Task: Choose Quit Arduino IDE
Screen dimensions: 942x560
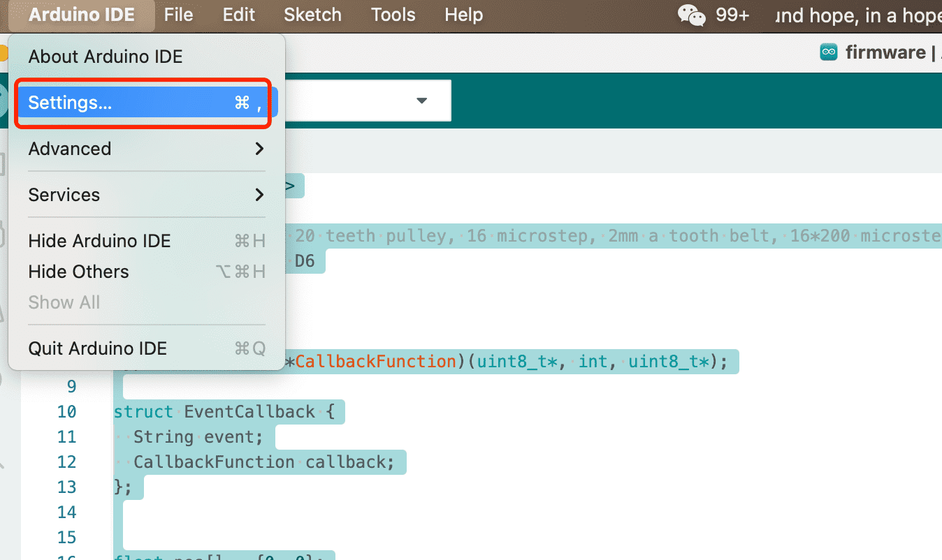Action: pos(146,348)
